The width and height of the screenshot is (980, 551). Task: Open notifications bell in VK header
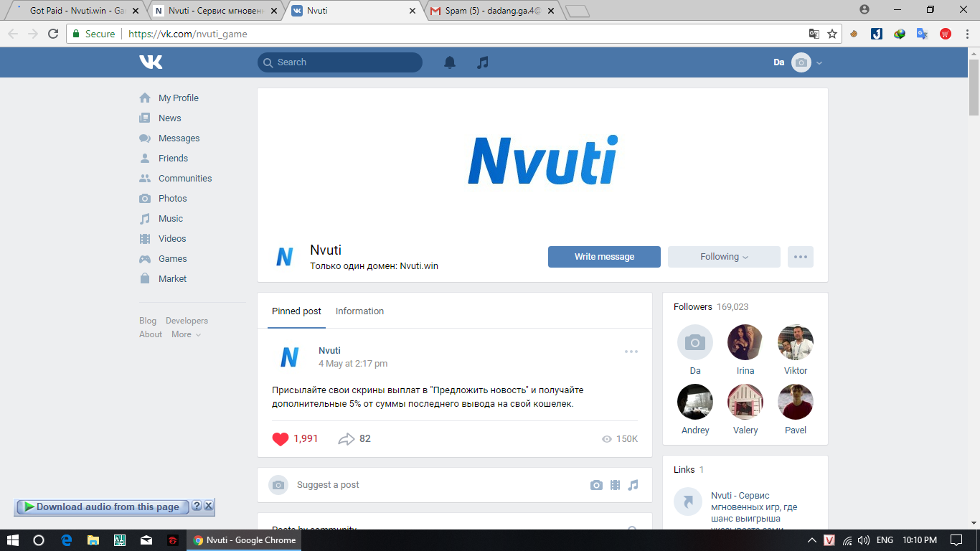click(x=450, y=62)
